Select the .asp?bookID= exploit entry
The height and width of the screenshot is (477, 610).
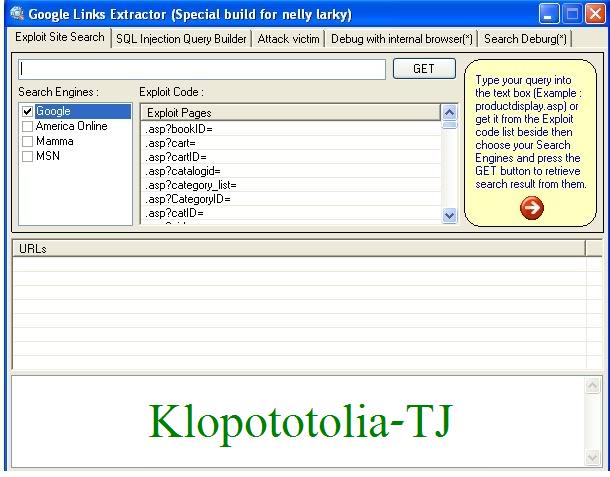pos(291,129)
